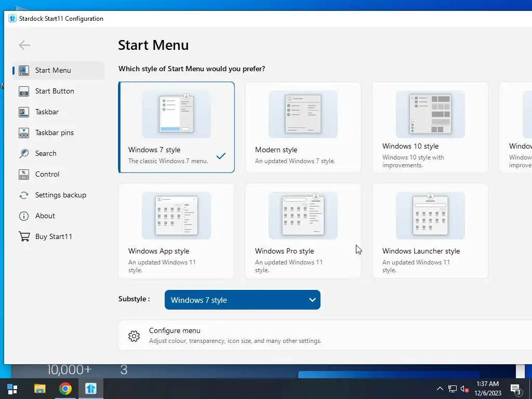Click the Taskbar sidebar icon
532x399 pixels.
(x=24, y=112)
